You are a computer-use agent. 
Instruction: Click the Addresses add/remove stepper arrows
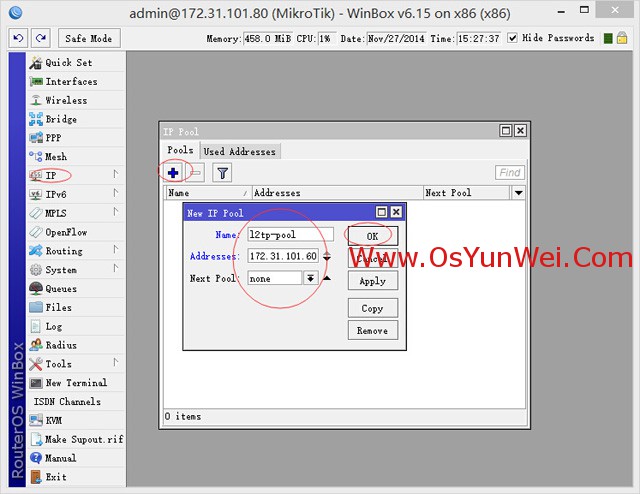pyautogui.click(x=327, y=256)
